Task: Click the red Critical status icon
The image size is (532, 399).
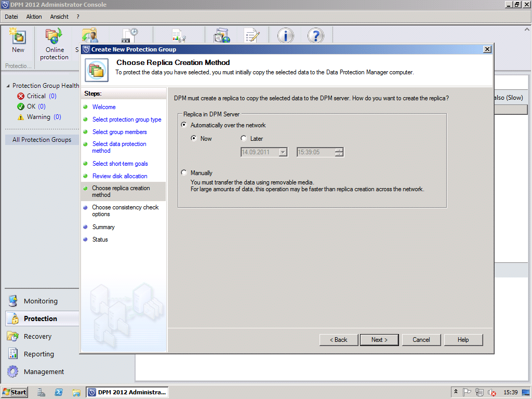Action: coord(21,96)
